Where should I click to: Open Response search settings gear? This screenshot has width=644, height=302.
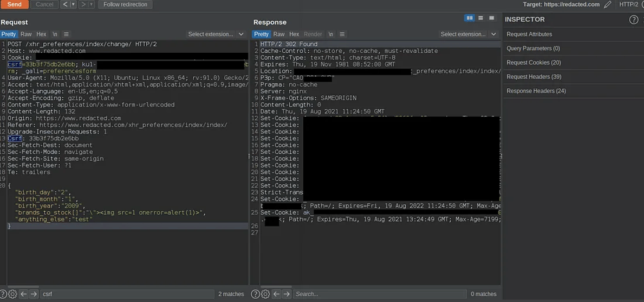click(265, 294)
